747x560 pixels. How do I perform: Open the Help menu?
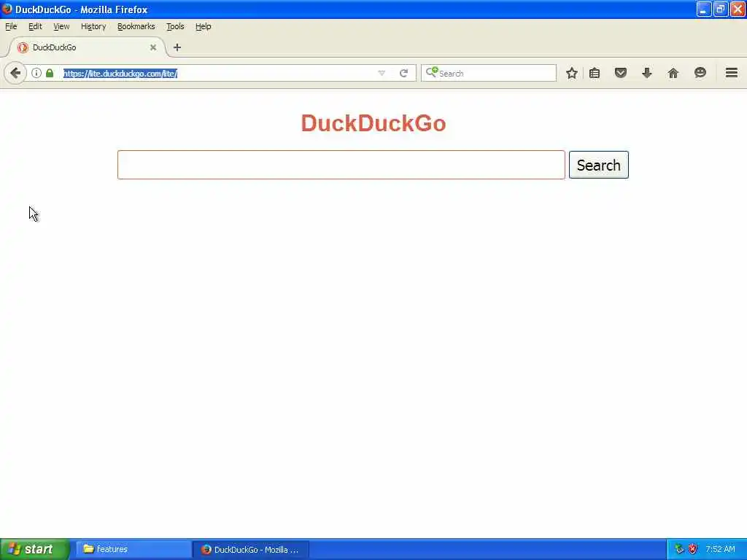pyautogui.click(x=203, y=26)
